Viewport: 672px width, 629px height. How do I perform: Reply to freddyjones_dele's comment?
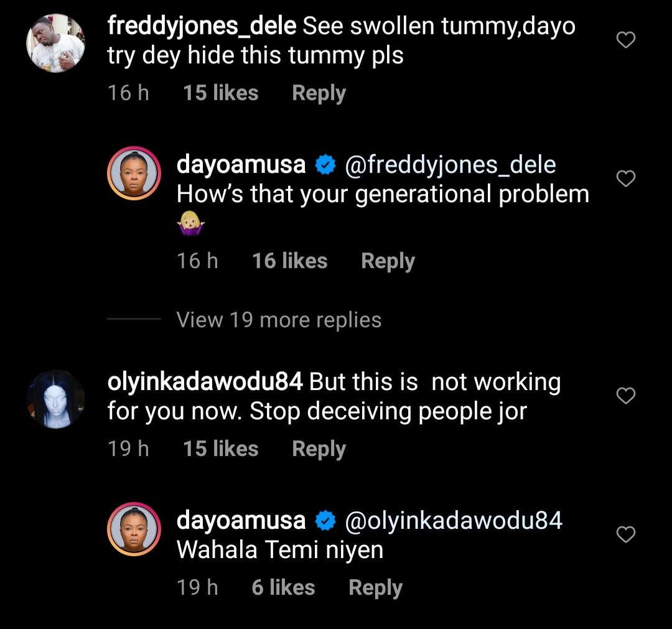tap(319, 93)
